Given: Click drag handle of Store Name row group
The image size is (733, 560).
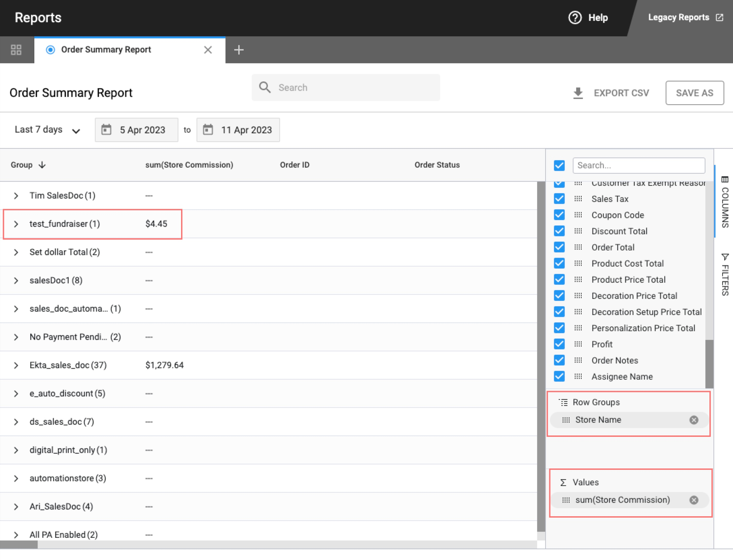Looking at the screenshot, I should (x=566, y=420).
